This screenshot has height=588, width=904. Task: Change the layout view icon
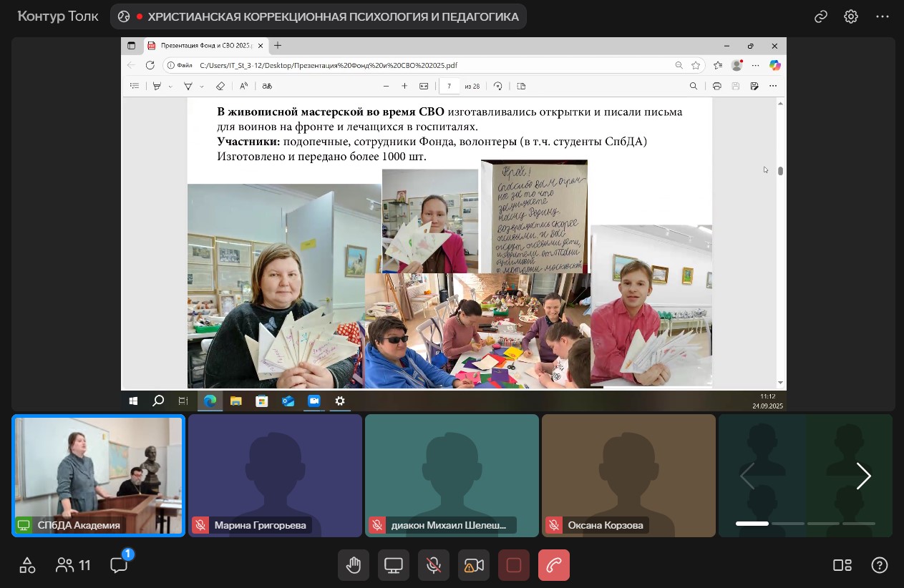click(x=842, y=565)
